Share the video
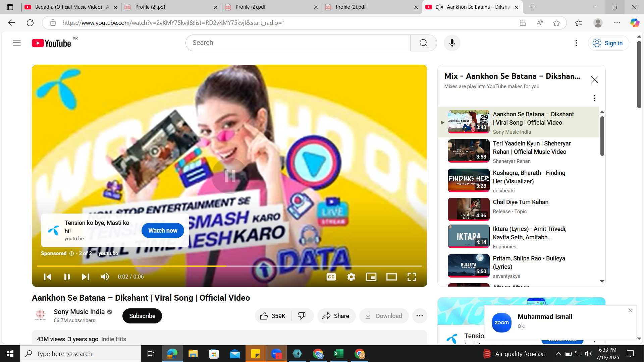The width and height of the screenshot is (644, 362). (336, 316)
